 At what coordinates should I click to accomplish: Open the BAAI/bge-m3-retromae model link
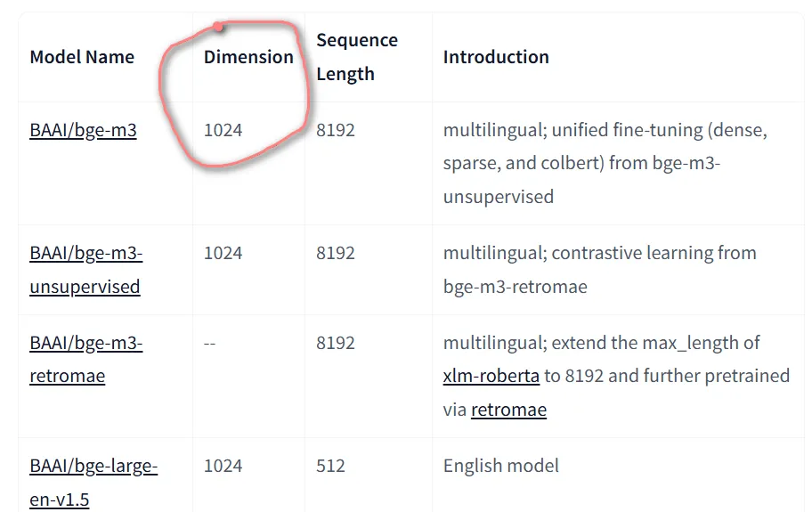click(x=86, y=359)
